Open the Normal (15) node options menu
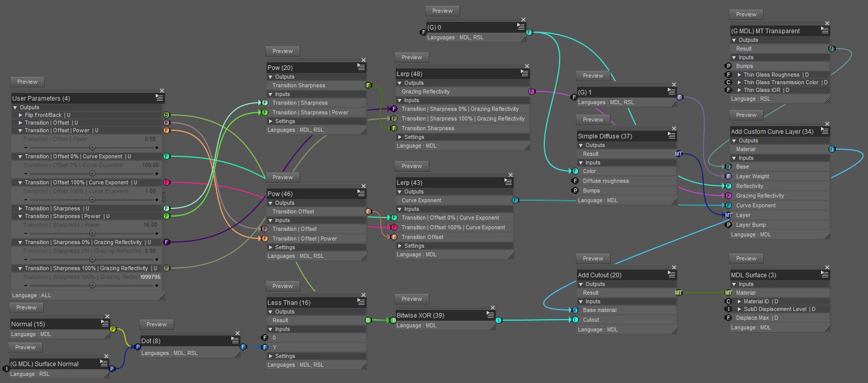This screenshot has height=383, width=868. coord(105,323)
